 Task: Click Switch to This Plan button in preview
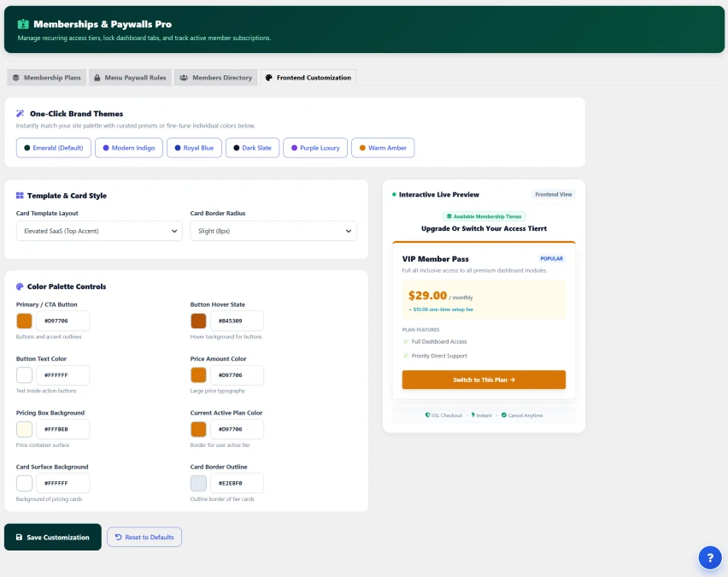(x=484, y=380)
